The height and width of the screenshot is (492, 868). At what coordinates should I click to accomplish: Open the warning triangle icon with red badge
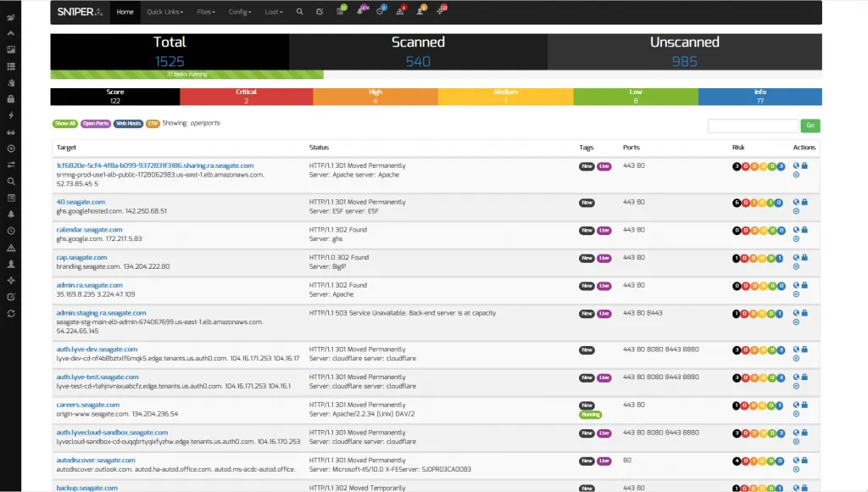point(400,11)
